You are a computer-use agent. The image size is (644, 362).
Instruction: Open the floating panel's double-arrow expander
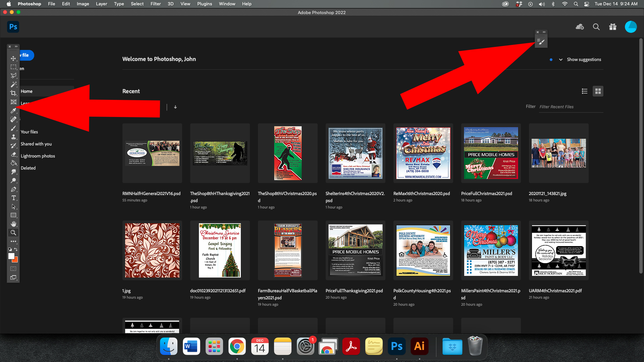(543, 32)
